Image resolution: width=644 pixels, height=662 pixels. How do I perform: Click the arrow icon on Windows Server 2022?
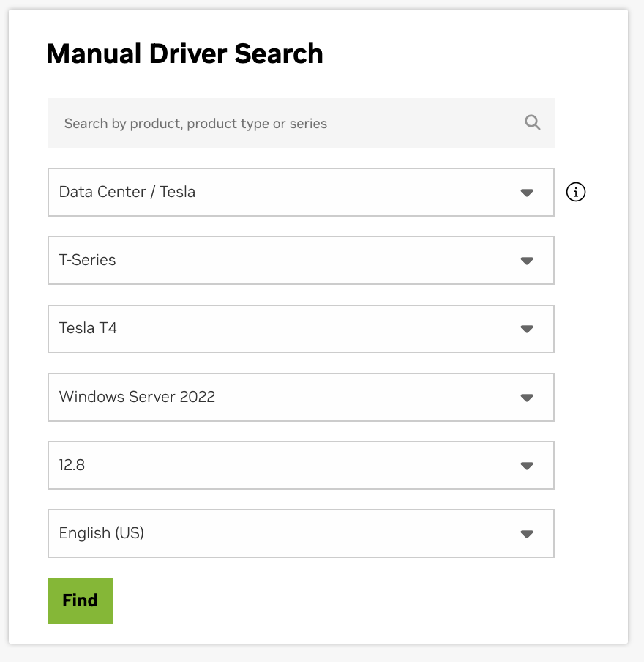(526, 398)
